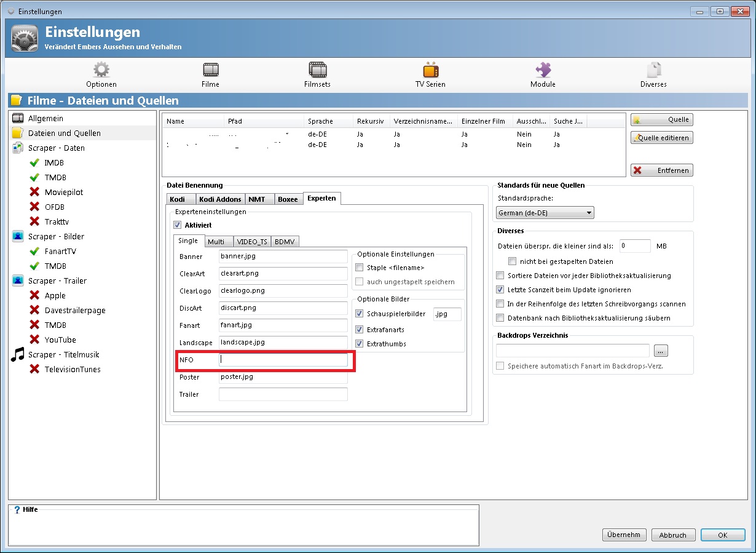Enable 'In der Reihenfolge des letzten Schreibvorgangs scannen'
Screen dimensions: 756x553
(500, 304)
